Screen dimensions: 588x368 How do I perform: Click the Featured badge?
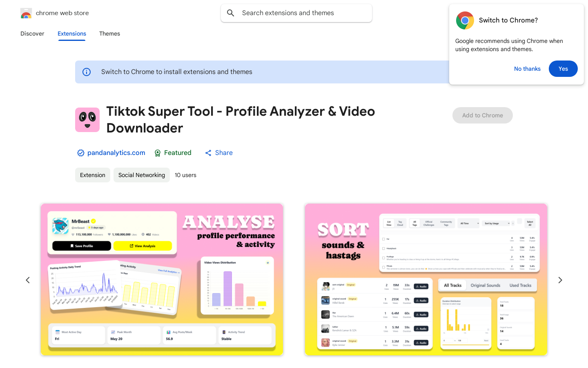pyautogui.click(x=173, y=153)
